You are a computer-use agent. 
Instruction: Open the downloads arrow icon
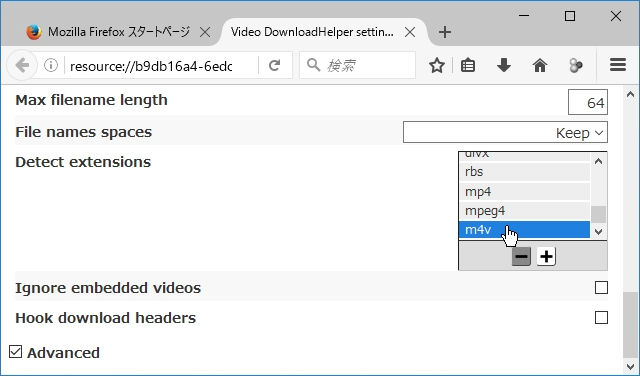pyautogui.click(x=504, y=65)
